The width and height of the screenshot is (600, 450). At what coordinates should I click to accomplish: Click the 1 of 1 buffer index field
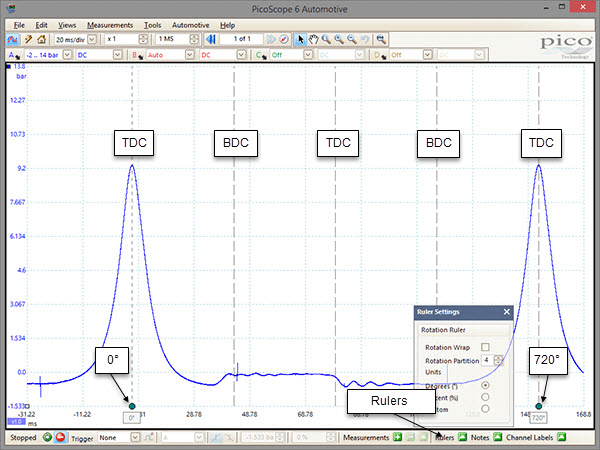[x=242, y=39]
